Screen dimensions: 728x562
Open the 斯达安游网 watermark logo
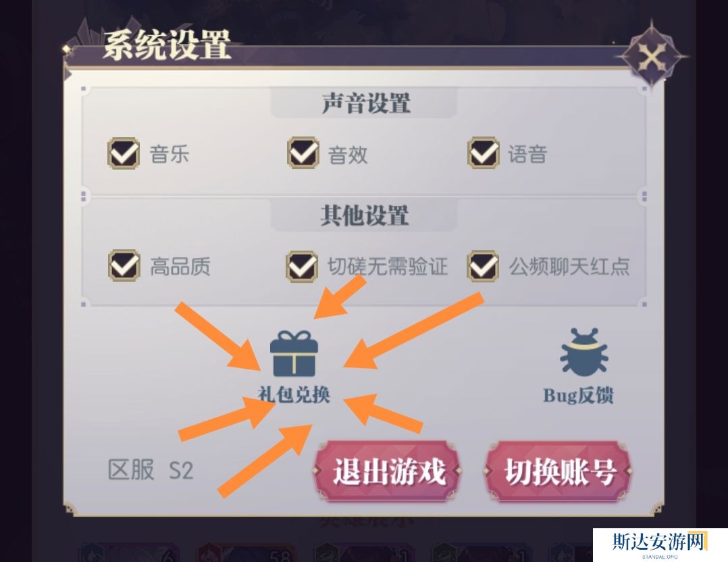(x=660, y=545)
